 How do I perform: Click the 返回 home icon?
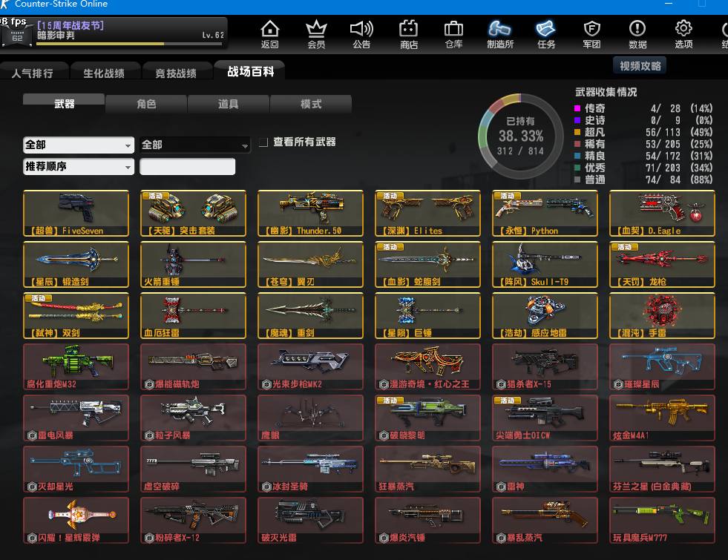pyautogui.click(x=269, y=34)
